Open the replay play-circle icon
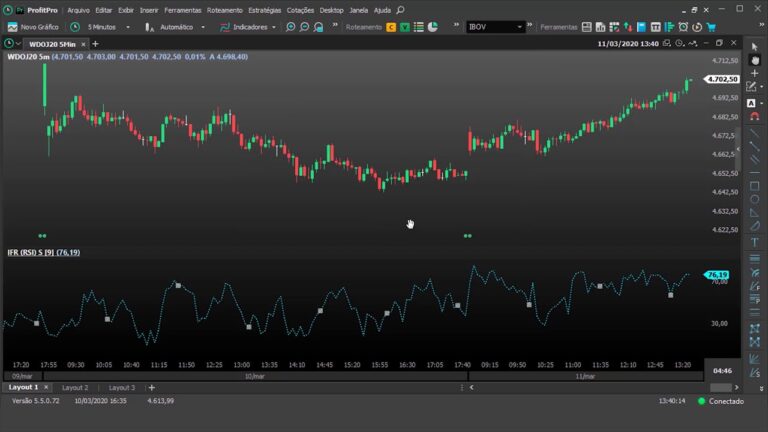The width and height of the screenshot is (768, 432). tap(697, 27)
